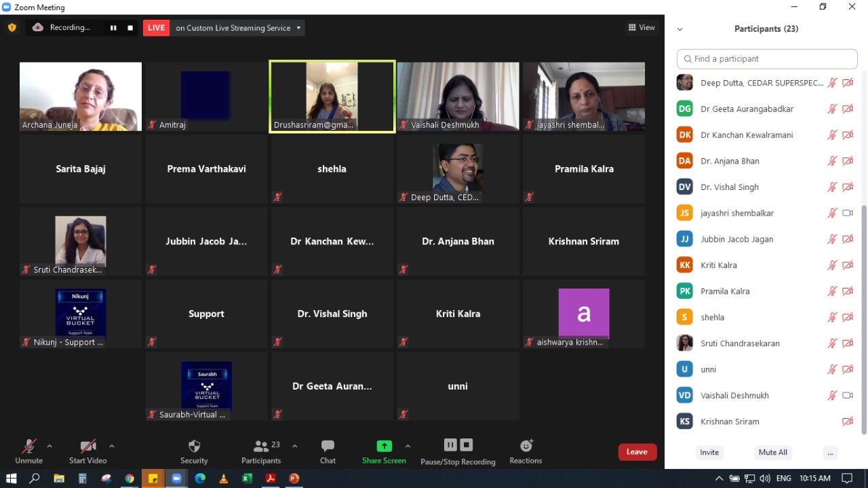Open the View layout menu

point(642,28)
